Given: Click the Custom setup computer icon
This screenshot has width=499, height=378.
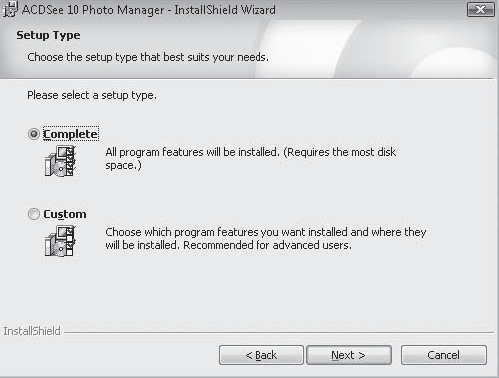Looking at the screenshot, I should point(60,241).
